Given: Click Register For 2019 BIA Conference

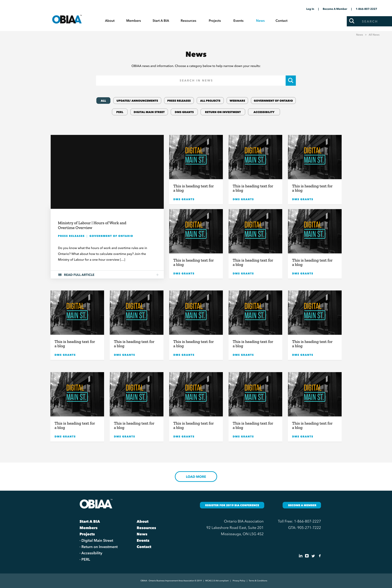Looking at the screenshot, I should [232, 505].
